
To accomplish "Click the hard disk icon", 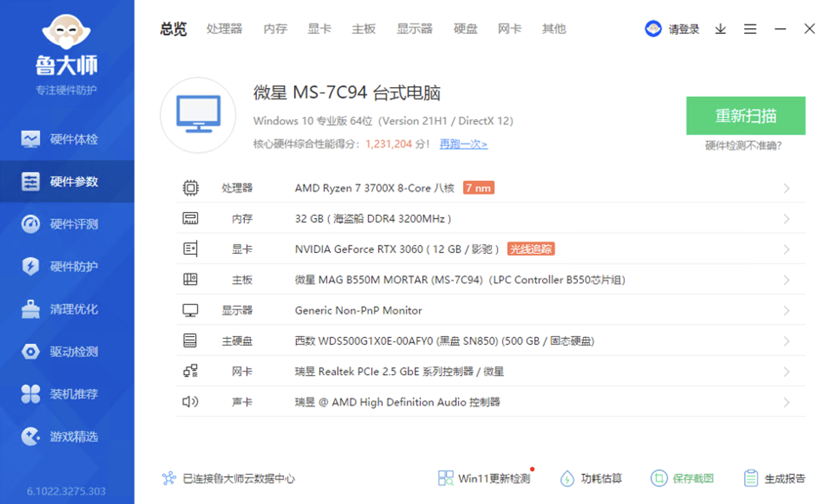I will [x=190, y=340].
